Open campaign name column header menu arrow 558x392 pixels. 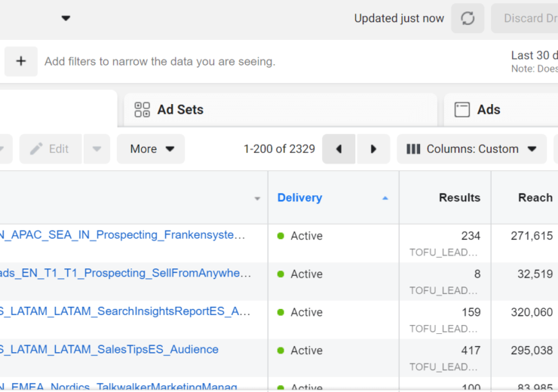pyautogui.click(x=257, y=198)
